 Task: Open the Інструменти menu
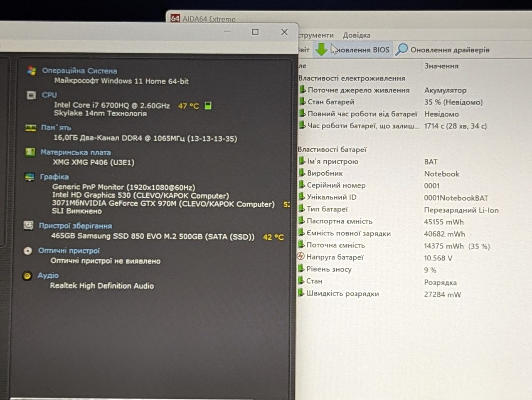click(316, 35)
